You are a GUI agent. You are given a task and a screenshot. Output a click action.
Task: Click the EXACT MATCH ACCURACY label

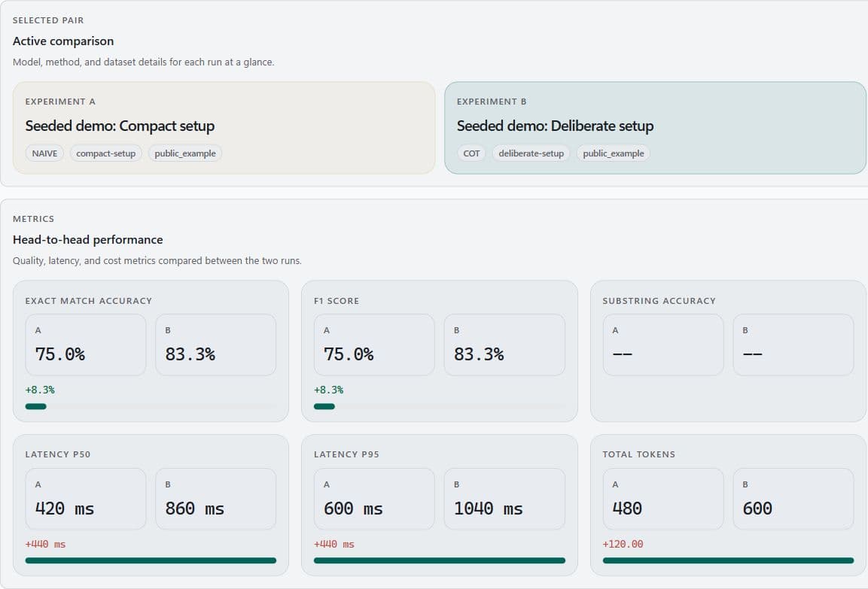pyautogui.click(x=89, y=301)
